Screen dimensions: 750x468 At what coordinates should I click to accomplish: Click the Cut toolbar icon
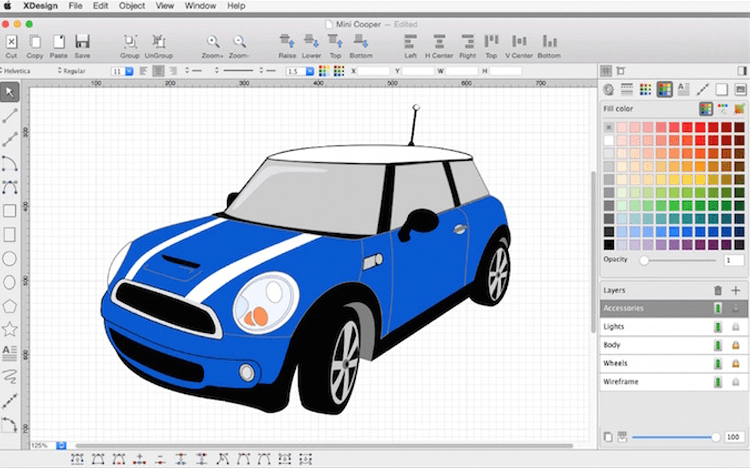pyautogui.click(x=11, y=46)
